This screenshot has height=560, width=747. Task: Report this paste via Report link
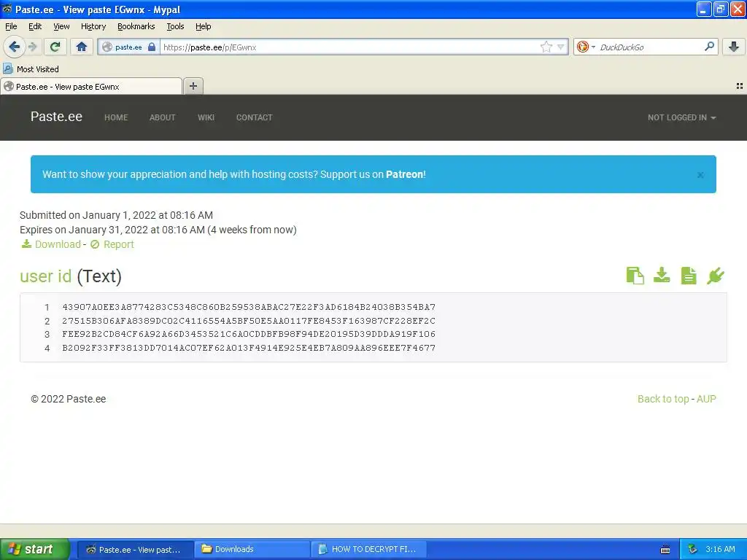(x=112, y=244)
